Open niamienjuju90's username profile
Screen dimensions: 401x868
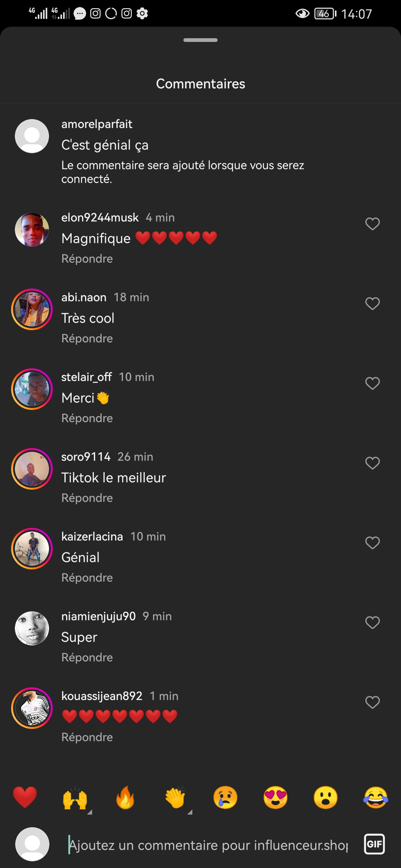pos(98,616)
